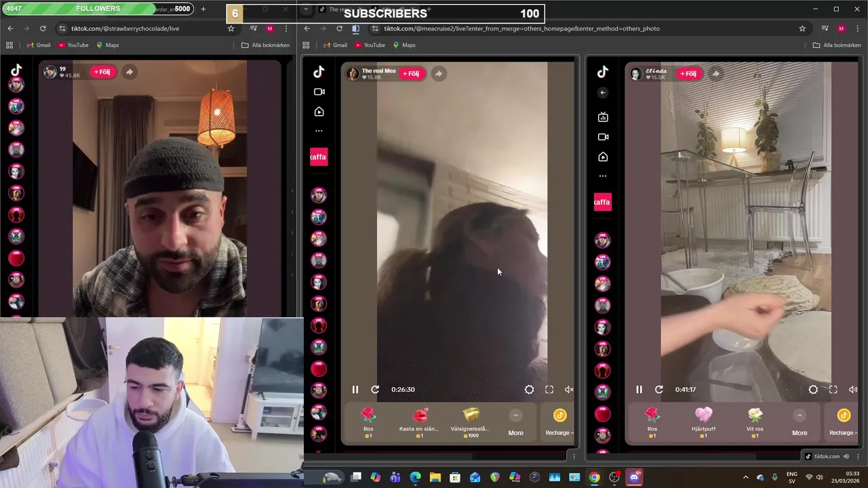Open Alla bokmärken folder in right browser

[x=837, y=45]
